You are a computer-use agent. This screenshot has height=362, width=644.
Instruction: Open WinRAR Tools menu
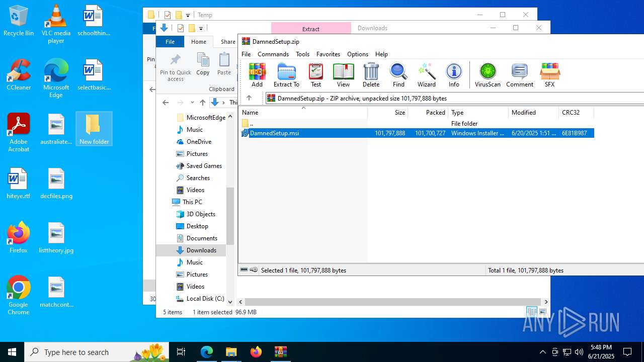click(x=302, y=54)
